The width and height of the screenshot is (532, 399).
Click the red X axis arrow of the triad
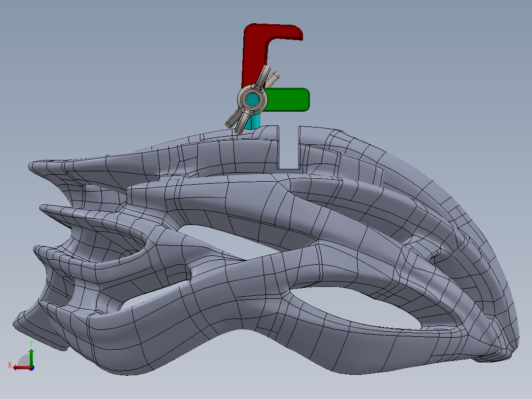pos(21,368)
